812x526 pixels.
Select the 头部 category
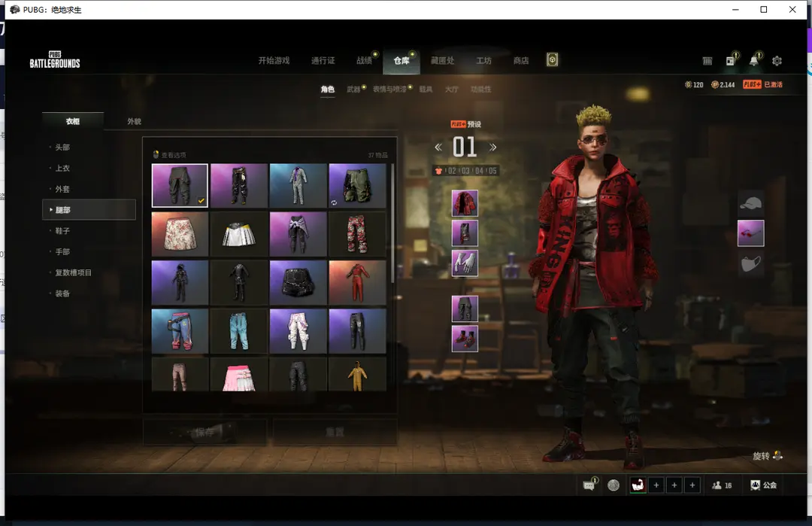point(62,147)
